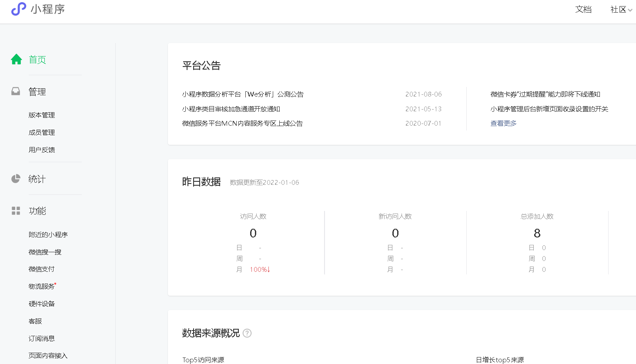Open 版本管理 page
The height and width of the screenshot is (364, 636).
[x=42, y=115]
